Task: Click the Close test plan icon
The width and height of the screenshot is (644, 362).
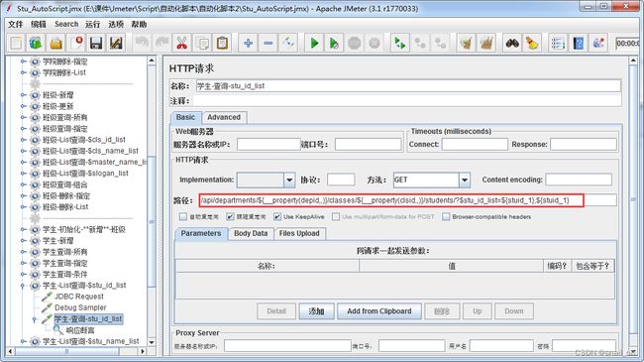Action: click(76, 43)
